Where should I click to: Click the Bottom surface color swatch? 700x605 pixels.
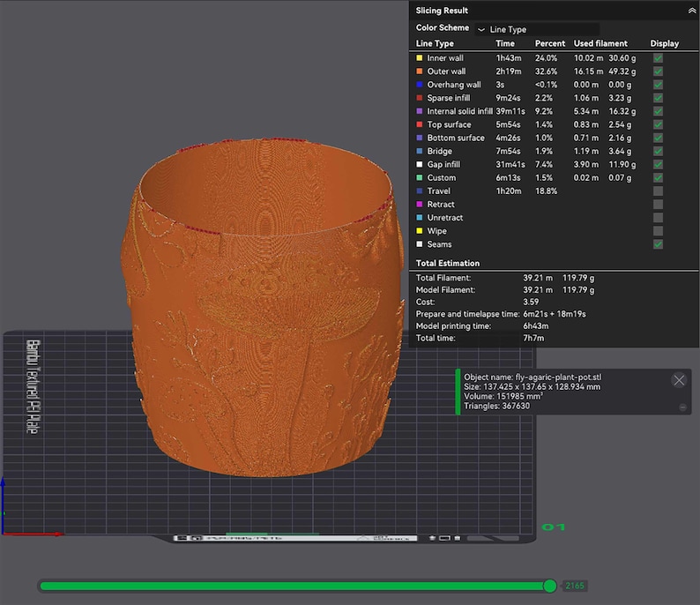click(x=419, y=138)
